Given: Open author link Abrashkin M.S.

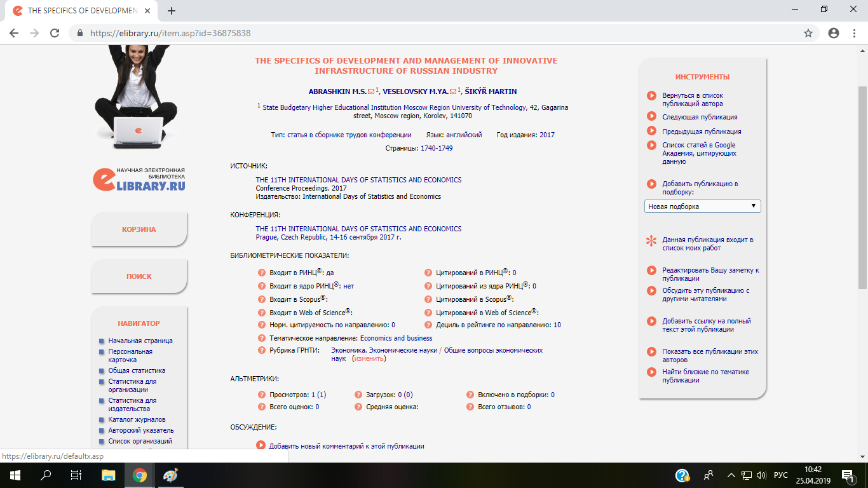Looking at the screenshot, I should [337, 91].
